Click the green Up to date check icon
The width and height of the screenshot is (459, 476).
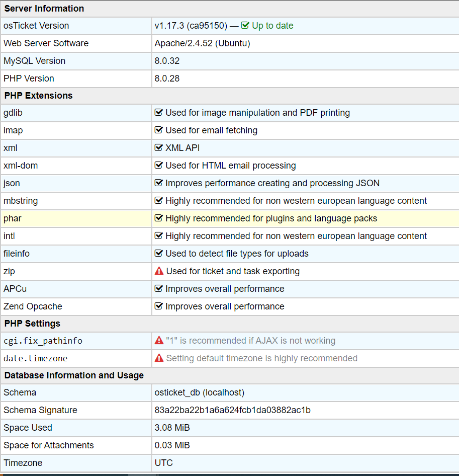(245, 26)
